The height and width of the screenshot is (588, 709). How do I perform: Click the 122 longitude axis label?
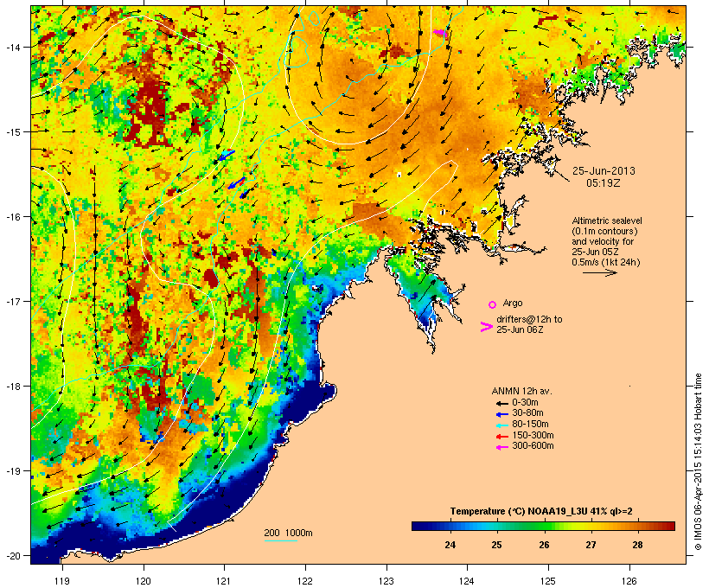click(305, 581)
